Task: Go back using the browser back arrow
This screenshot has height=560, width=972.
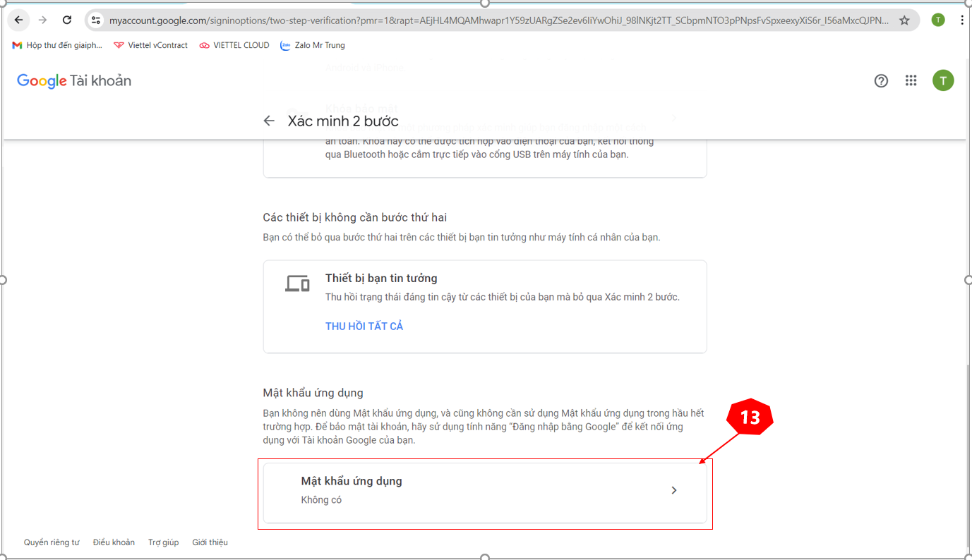Action: pyautogui.click(x=18, y=20)
